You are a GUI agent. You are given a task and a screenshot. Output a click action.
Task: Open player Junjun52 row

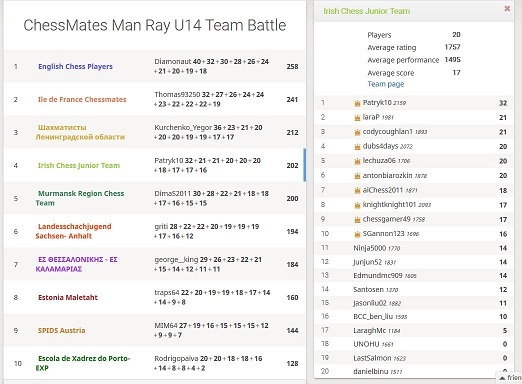(414, 262)
